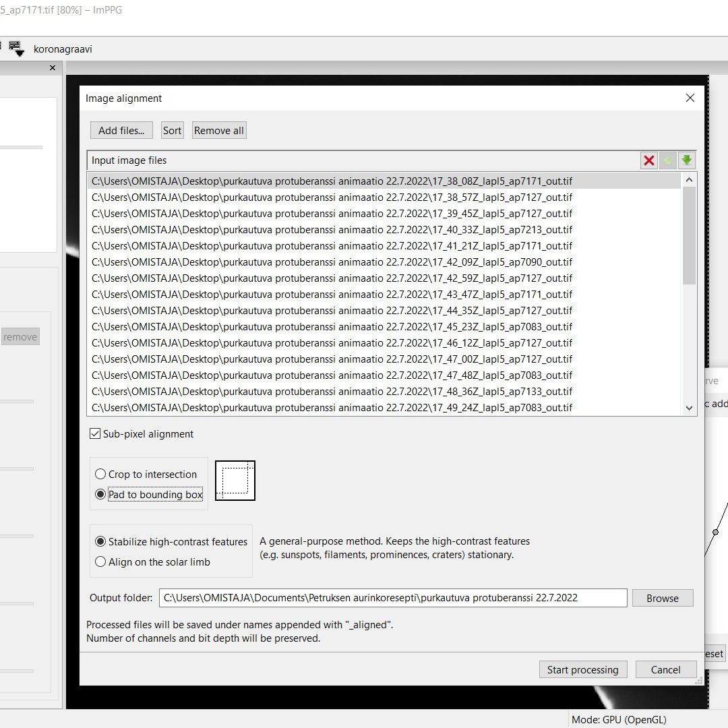The width and height of the screenshot is (728, 728).
Task: Select file 17_42_59Z_lapl5_ap7127_out.tif
Action: [384, 278]
